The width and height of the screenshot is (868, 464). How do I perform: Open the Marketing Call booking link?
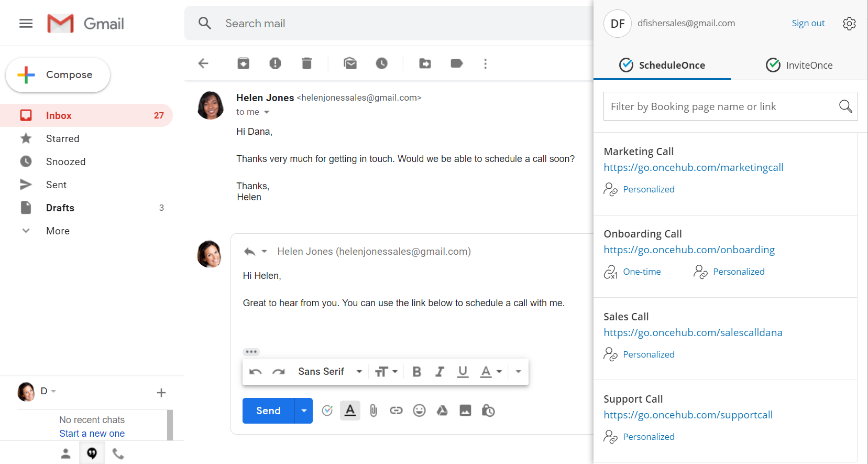[x=693, y=168]
